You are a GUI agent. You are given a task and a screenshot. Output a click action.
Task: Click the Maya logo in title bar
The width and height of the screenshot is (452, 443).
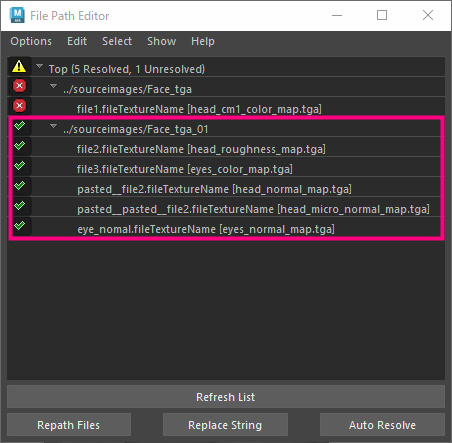click(17, 15)
